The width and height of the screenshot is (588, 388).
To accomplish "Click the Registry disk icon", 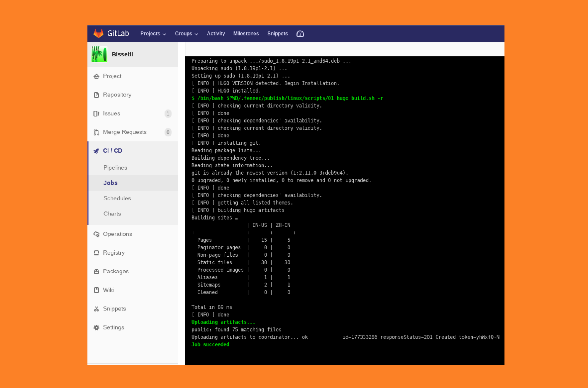I will (96, 253).
